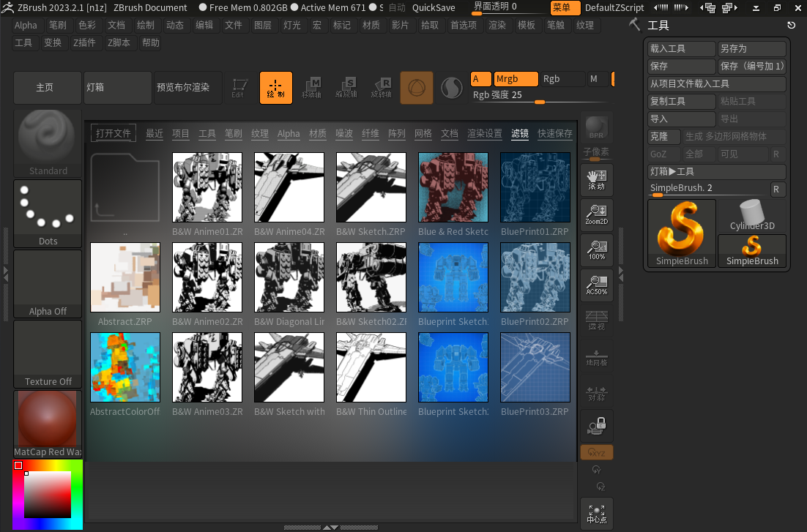807x532 pixels.
Task: Click the 中心点 local pivot icon
Action: point(596,514)
